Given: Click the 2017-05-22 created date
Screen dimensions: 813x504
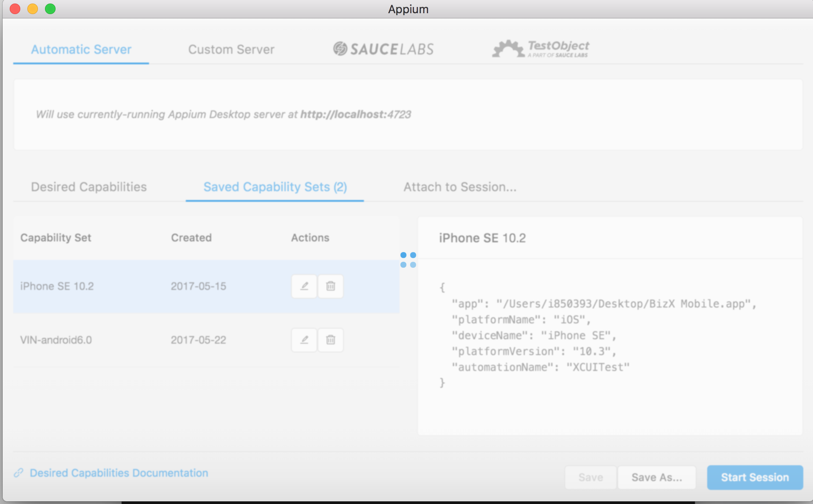Looking at the screenshot, I should point(198,340).
